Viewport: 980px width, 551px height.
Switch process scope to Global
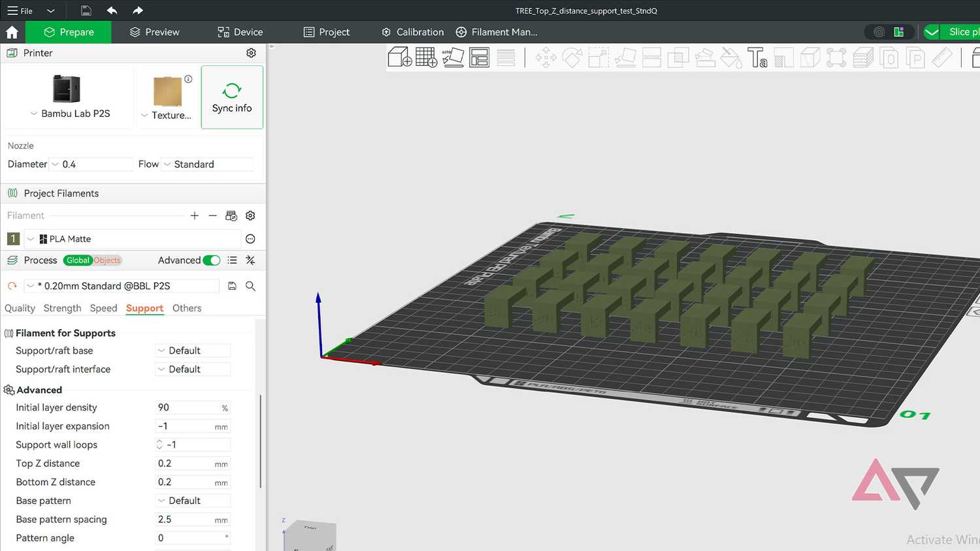78,260
